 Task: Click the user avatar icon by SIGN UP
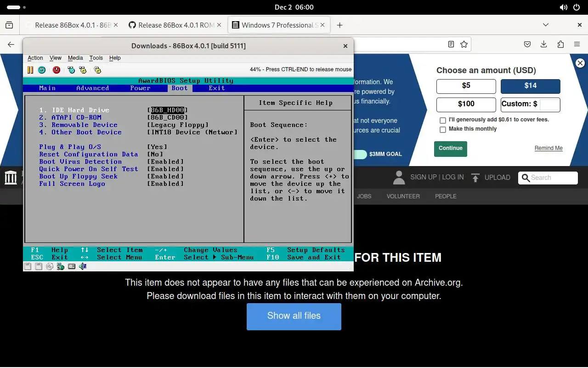(x=399, y=178)
